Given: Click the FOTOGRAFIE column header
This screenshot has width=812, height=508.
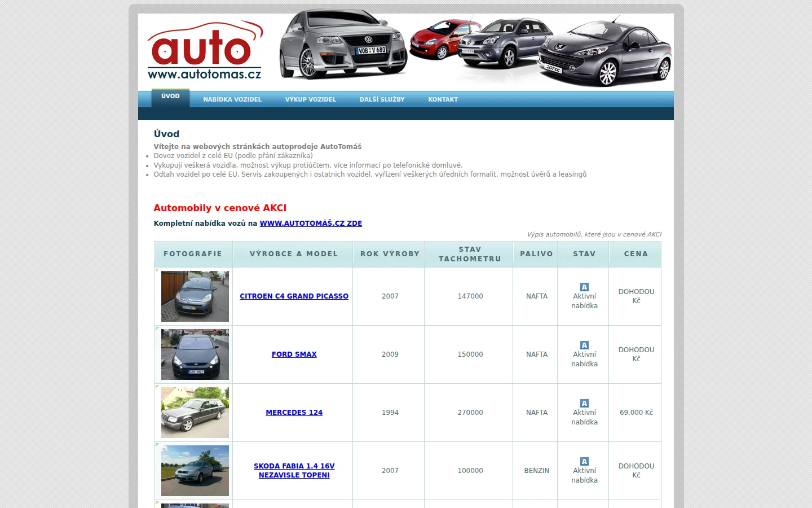Looking at the screenshot, I should [193, 254].
